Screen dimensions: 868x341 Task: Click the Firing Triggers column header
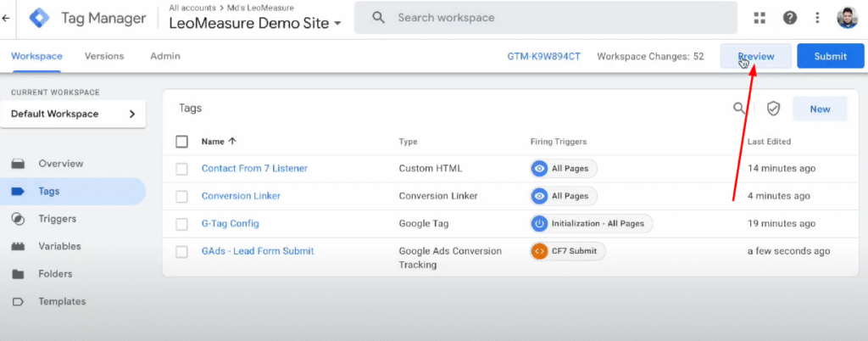[x=559, y=142]
